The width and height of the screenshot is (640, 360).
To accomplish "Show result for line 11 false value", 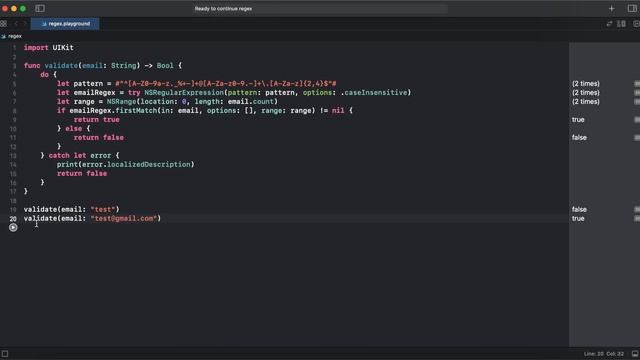I will coord(637,138).
